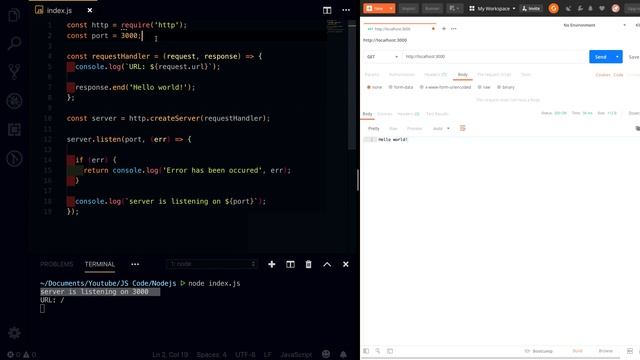Click the VS Code editor vertical scrollbar
Viewport: 640px width, 360px height.
click(352, 86)
